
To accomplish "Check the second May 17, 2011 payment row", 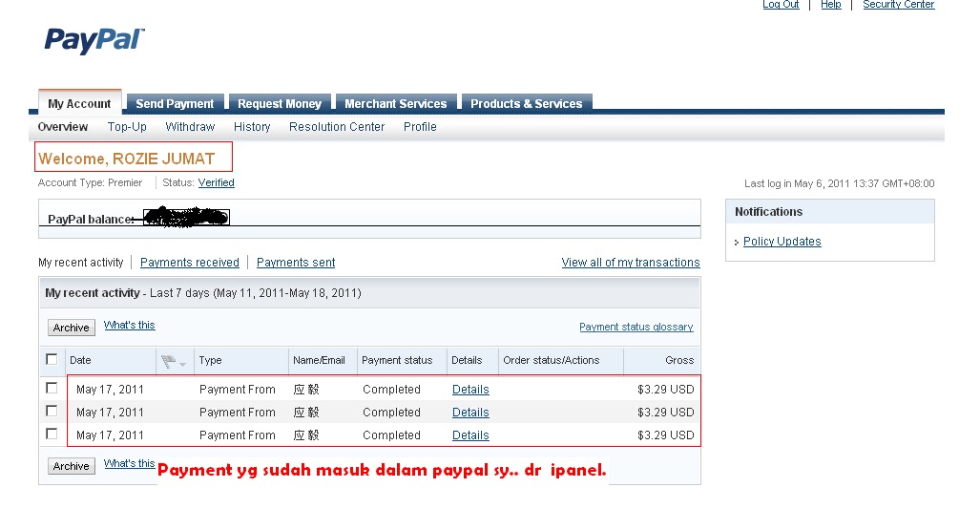I will click(52, 411).
